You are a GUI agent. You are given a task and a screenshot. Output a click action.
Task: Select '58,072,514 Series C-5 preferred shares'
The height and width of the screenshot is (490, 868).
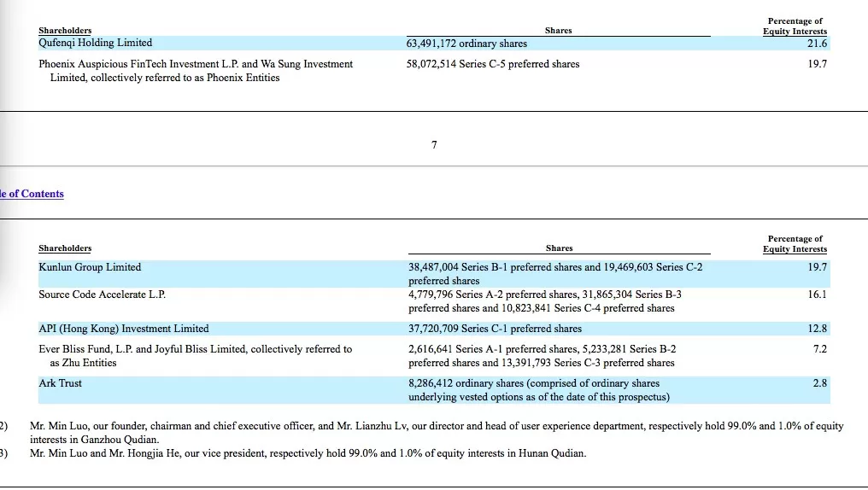pyautogui.click(x=493, y=64)
